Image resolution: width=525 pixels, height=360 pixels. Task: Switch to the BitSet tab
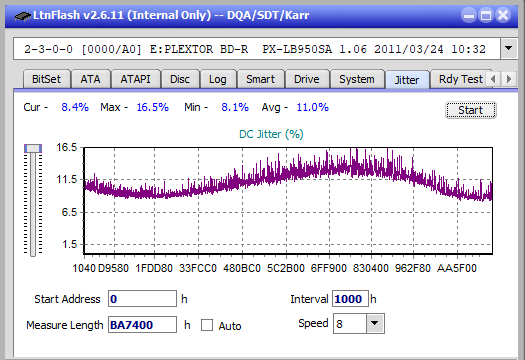[x=47, y=79]
